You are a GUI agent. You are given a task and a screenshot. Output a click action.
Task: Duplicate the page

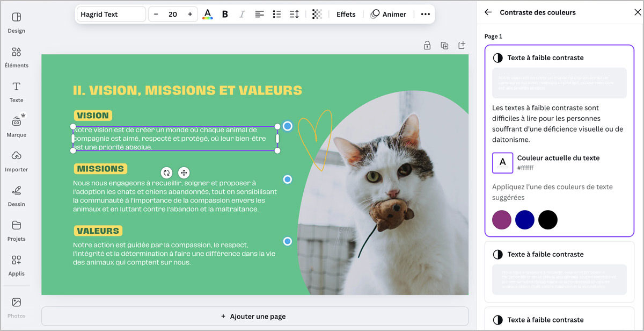pyautogui.click(x=444, y=46)
